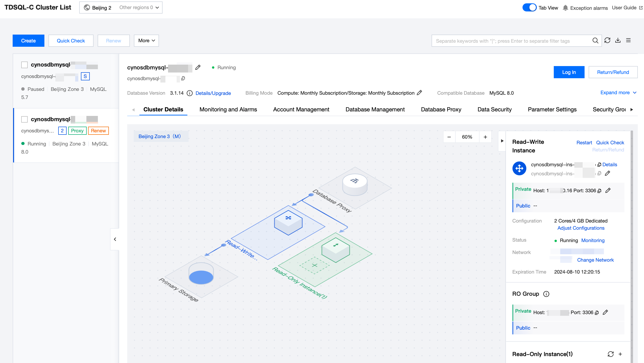The width and height of the screenshot is (644, 363).
Task: Copy the cluster ID below cluster name
Action: click(183, 78)
